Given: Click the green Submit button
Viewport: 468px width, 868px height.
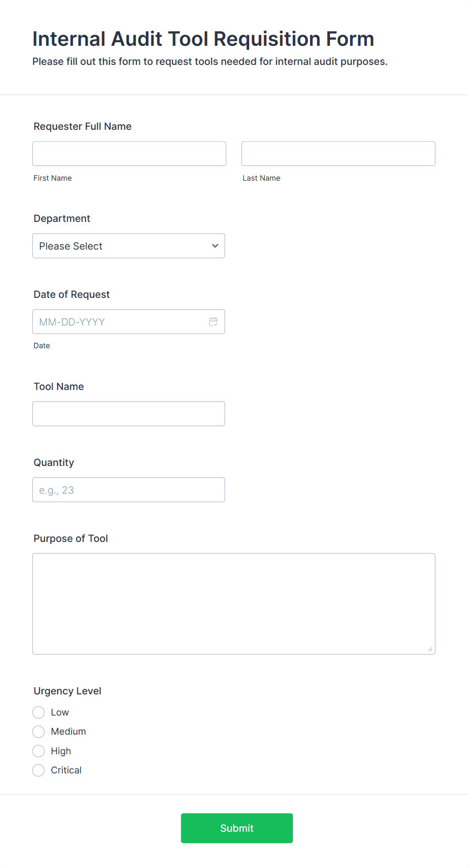Looking at the screenshot, I should 237,828.
